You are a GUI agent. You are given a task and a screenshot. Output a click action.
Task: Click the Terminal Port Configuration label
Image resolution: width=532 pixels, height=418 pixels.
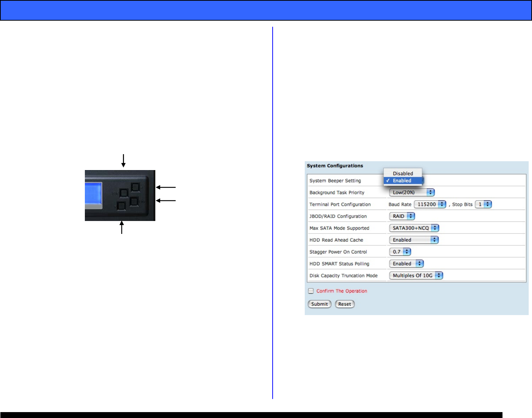click(x=340, y=204)
